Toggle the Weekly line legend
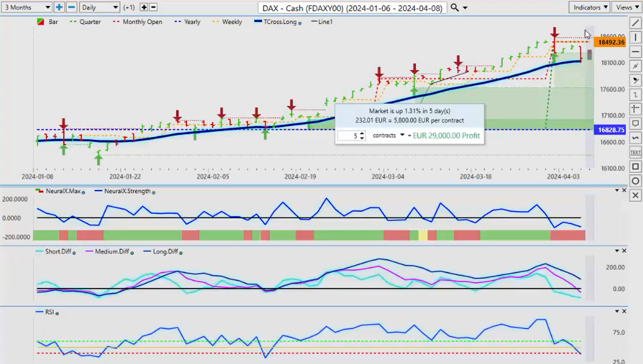This screenshot has height=364, width=643. click(x=226, y=21)
